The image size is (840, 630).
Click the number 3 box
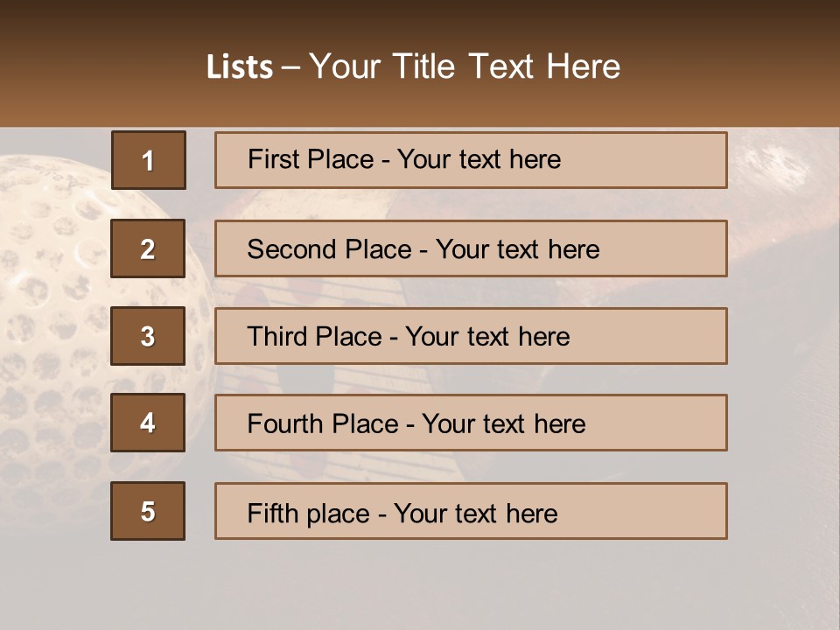tap(148, 336)
